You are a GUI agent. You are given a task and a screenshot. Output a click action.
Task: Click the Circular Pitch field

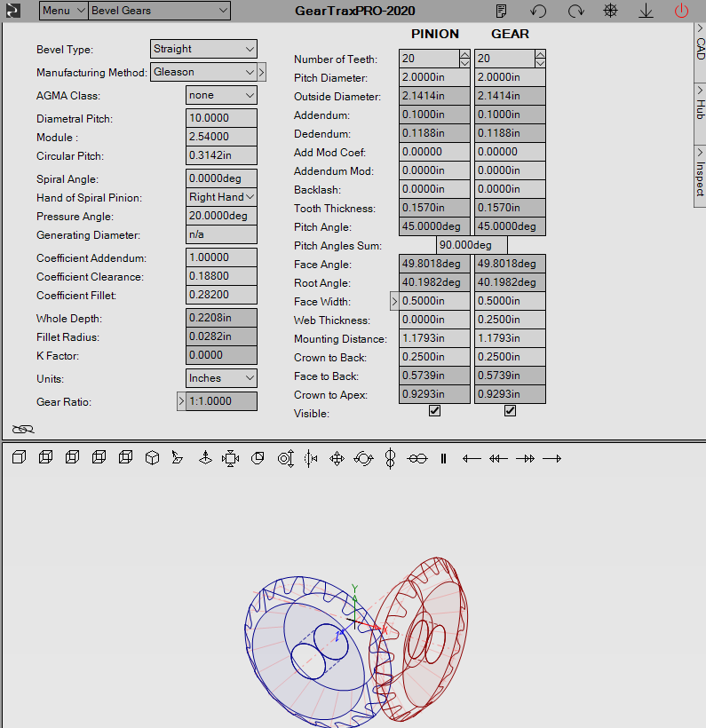221,155
